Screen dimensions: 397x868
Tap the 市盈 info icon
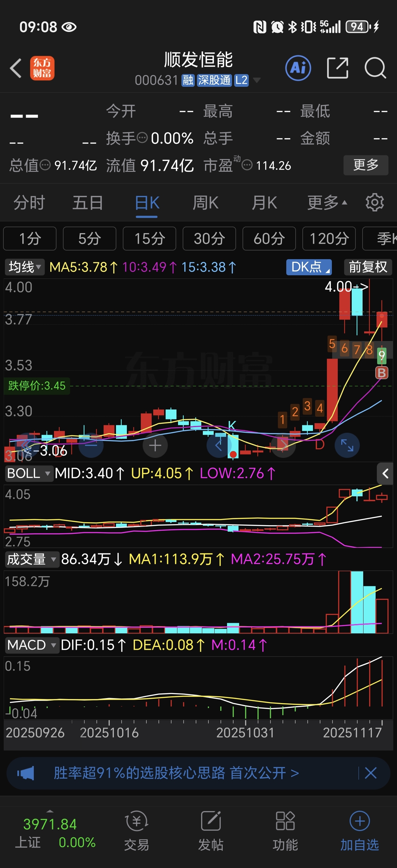(247, 166)
